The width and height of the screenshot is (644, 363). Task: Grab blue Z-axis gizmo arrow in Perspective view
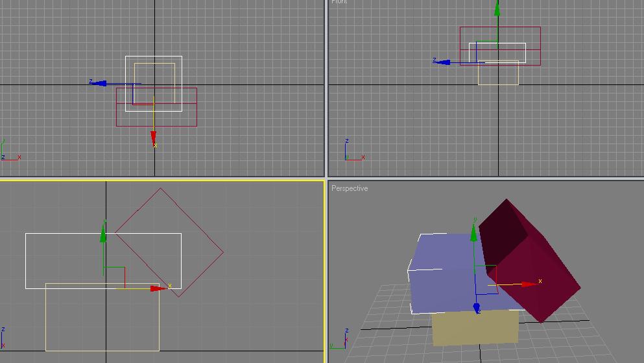(477, 307)
